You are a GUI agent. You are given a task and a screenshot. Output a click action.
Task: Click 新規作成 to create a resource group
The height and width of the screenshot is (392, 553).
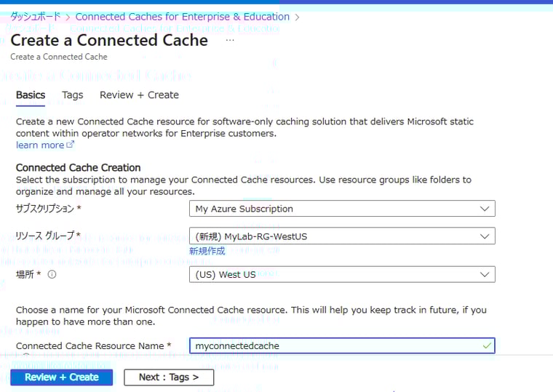207,251
